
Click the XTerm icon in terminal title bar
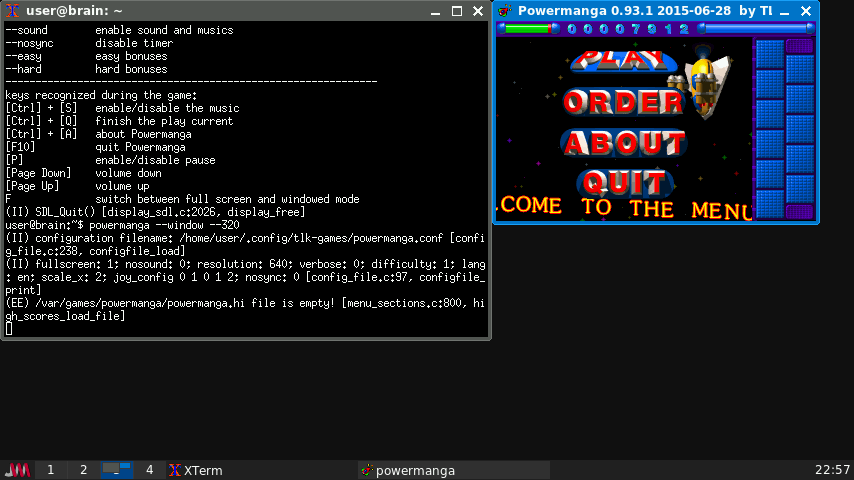pos(12,11)
